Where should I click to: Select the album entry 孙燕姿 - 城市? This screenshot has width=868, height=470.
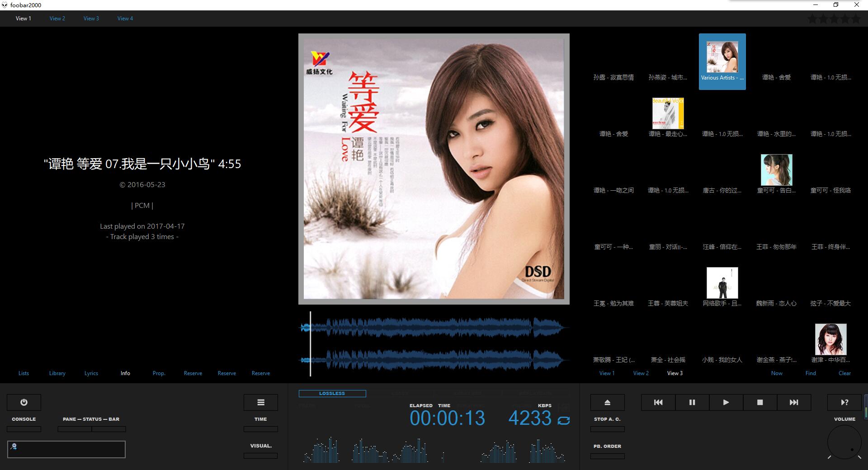[x=668, y=77]
